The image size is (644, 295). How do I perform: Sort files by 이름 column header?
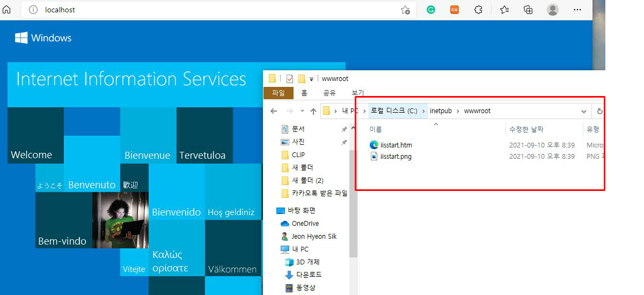point(376,129)
